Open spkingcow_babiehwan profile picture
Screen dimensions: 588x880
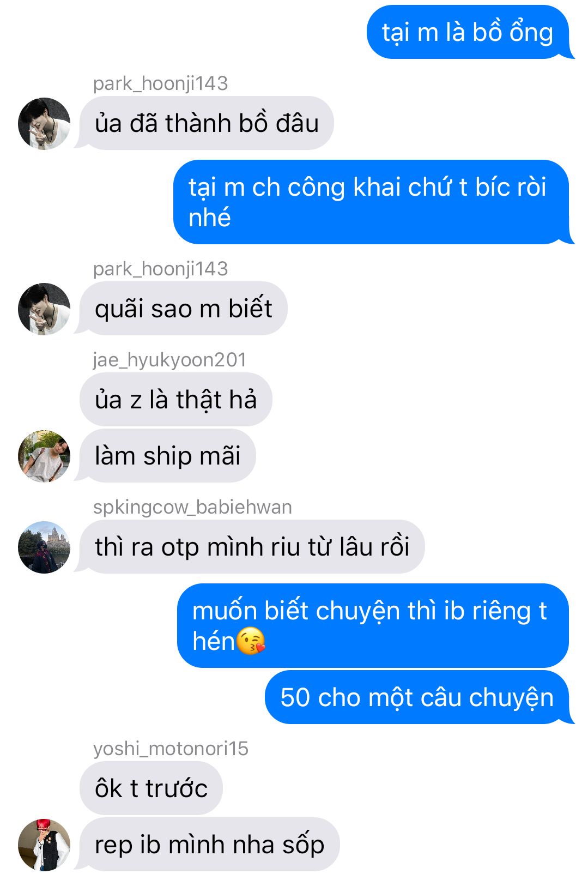44,547
